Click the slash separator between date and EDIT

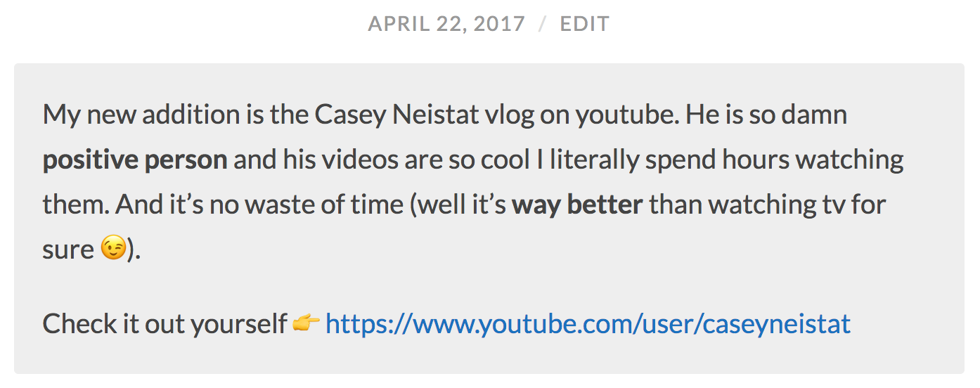coord(542,24)
